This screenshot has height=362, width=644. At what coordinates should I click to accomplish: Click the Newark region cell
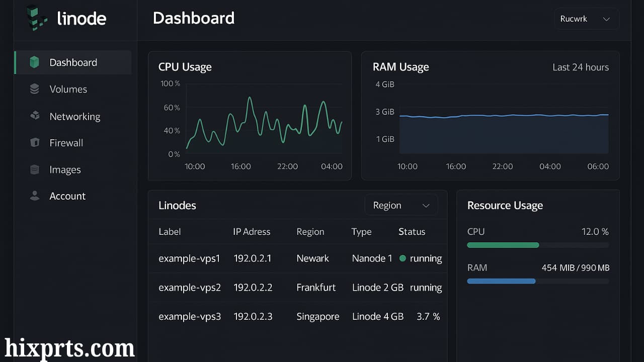point(312,258)
